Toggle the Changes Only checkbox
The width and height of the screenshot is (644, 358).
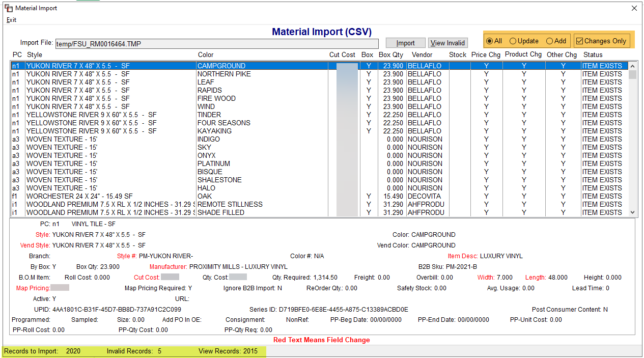pyautogui.click(x=601, y=41)
